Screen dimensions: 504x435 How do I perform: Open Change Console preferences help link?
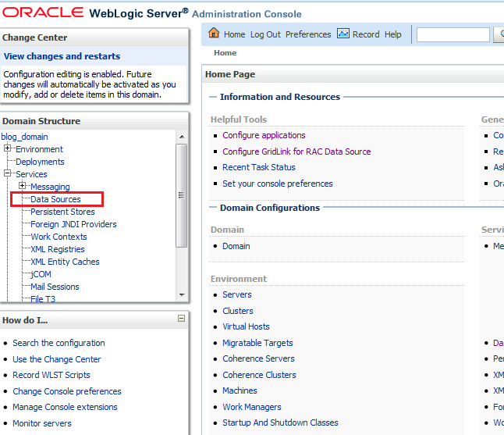[x=67, y=391]
